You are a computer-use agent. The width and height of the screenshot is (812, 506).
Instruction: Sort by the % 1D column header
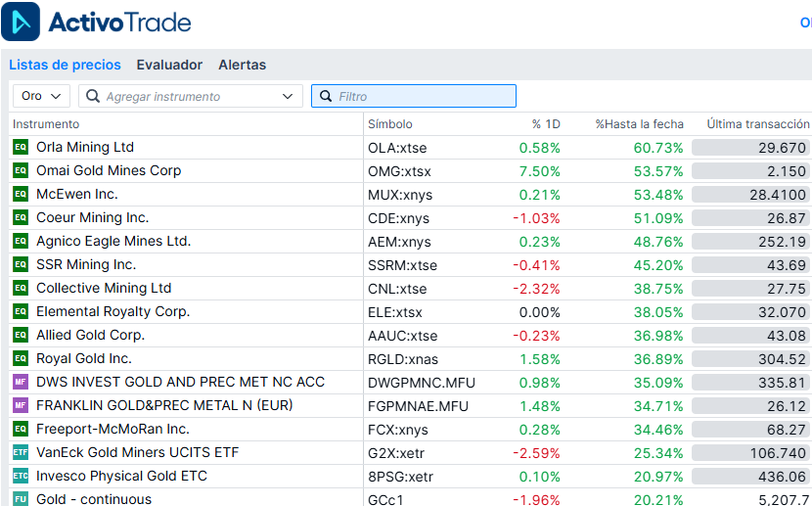(x=546, y=124)
